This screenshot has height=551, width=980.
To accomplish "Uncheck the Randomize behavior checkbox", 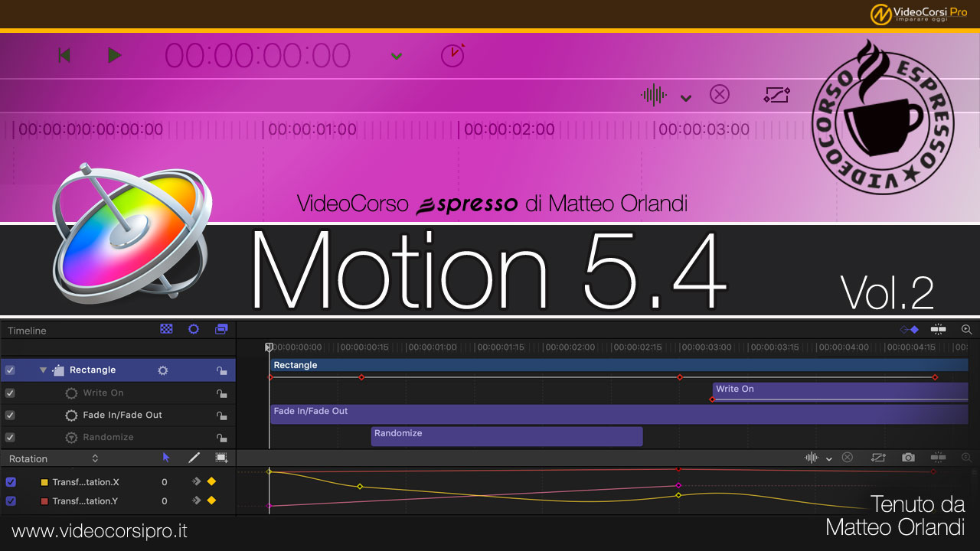I will click(x=10, y=438).
